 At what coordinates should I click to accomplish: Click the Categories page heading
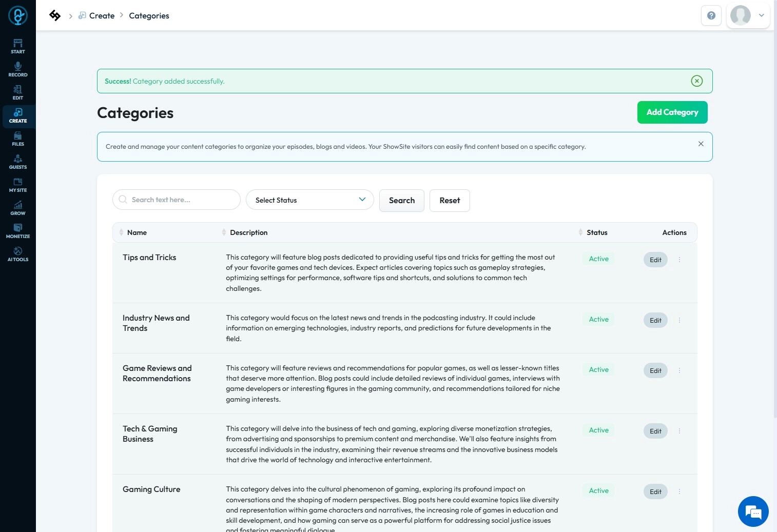135,113
